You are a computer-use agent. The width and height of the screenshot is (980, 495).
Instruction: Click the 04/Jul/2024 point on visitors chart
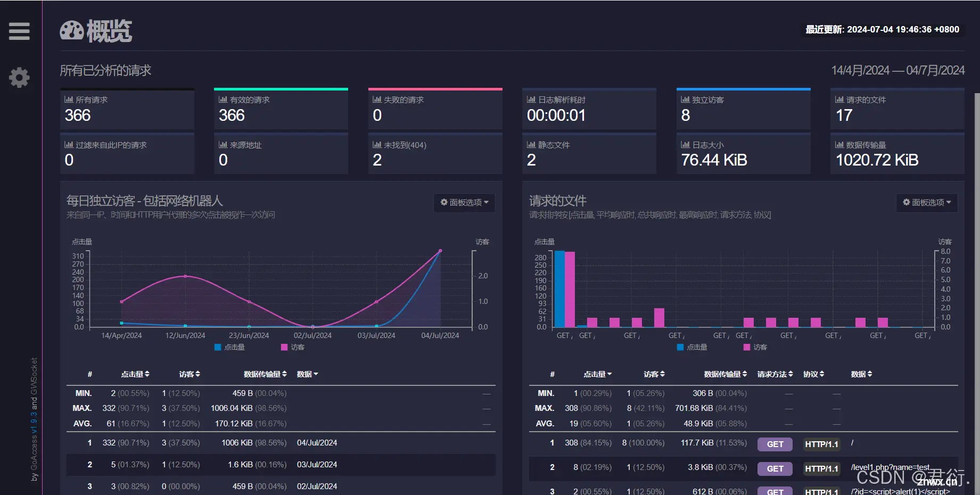coord(440,251)
